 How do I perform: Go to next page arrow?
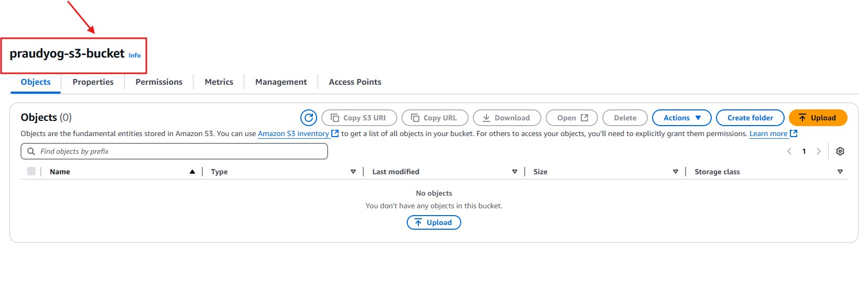click(819, 151)
